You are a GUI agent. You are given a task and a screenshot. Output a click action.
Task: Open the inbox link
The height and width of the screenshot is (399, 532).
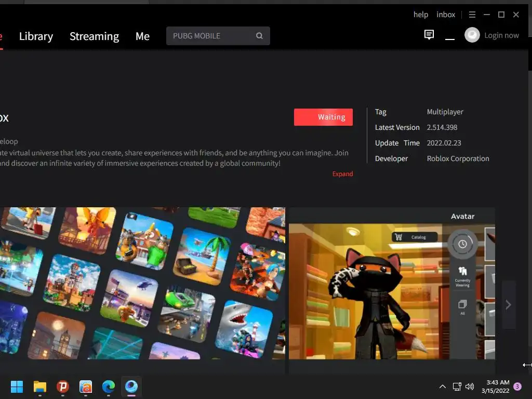[x=445, y=15]
